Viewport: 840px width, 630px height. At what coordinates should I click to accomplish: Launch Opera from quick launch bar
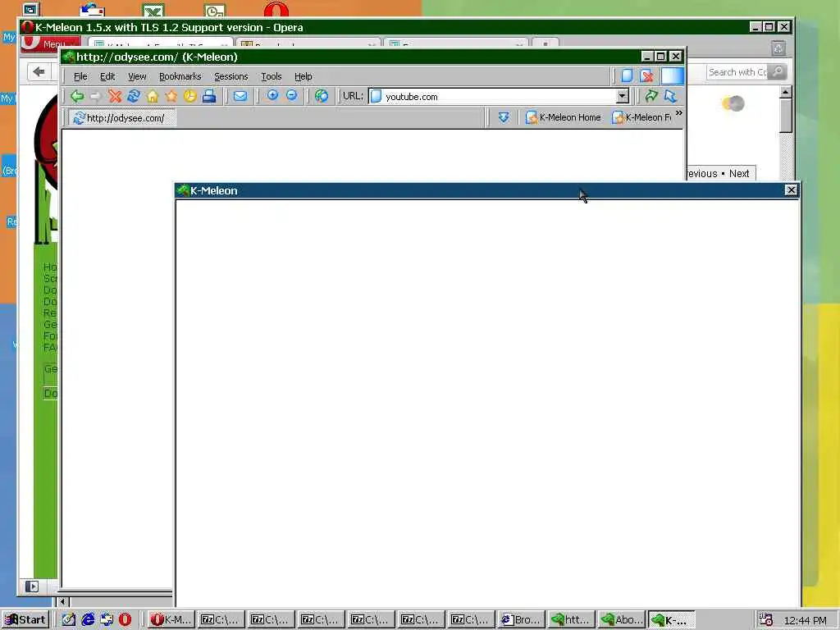pos(125,620)
